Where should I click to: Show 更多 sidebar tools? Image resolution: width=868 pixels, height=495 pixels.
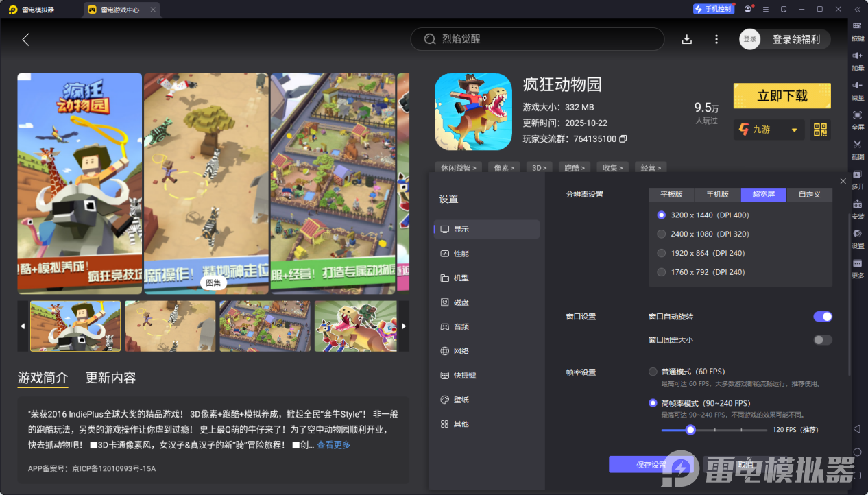pos(858,267)
